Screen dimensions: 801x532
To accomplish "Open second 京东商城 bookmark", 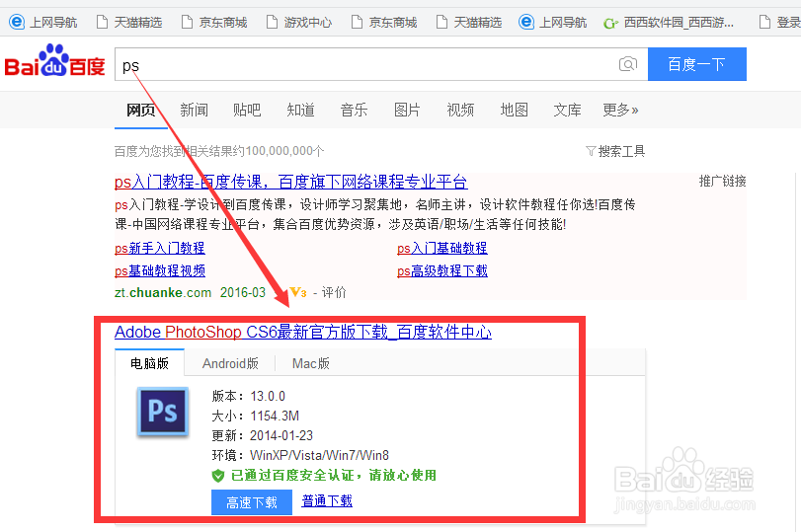I will tap(384, 23).
